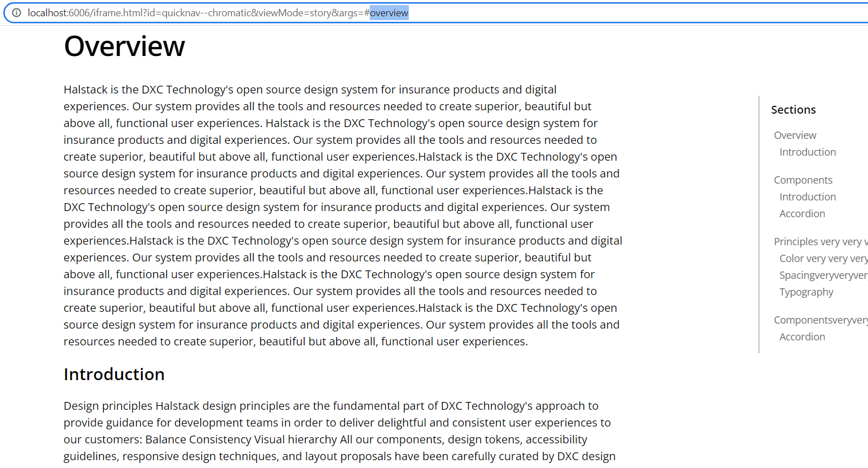Open Accordion under Components in Sections
Screen dimensions: 868x468
pos(802,213)
